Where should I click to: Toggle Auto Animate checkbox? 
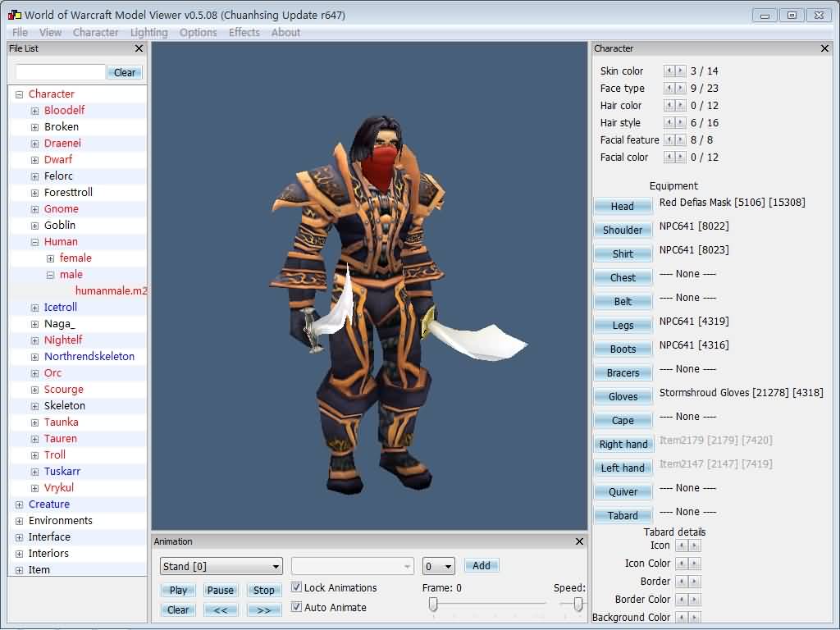296,607
